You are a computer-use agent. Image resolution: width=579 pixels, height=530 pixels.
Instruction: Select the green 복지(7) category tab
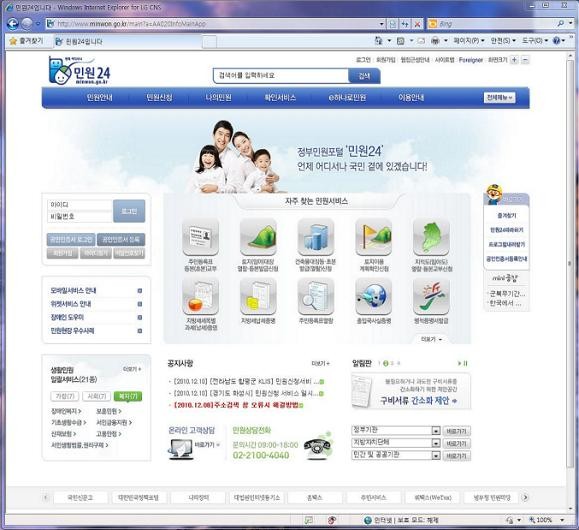[128, 396]
